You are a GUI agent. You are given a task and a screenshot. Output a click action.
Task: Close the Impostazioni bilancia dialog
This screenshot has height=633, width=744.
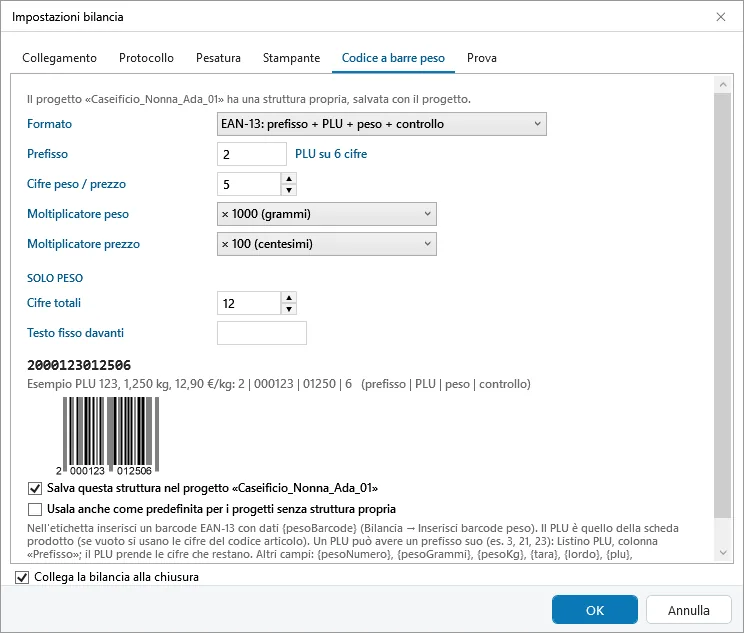tap(721, 17)
